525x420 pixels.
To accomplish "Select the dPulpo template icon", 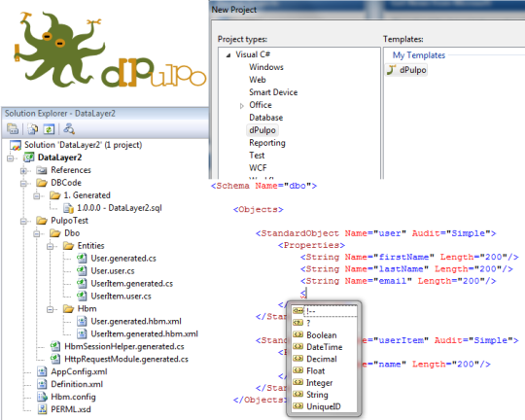I will [391, 70].
